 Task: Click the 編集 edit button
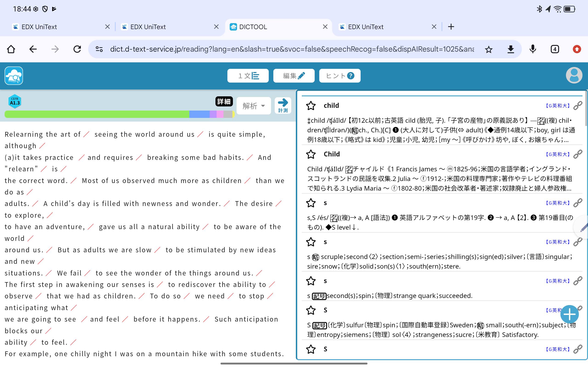click(294, 76)
